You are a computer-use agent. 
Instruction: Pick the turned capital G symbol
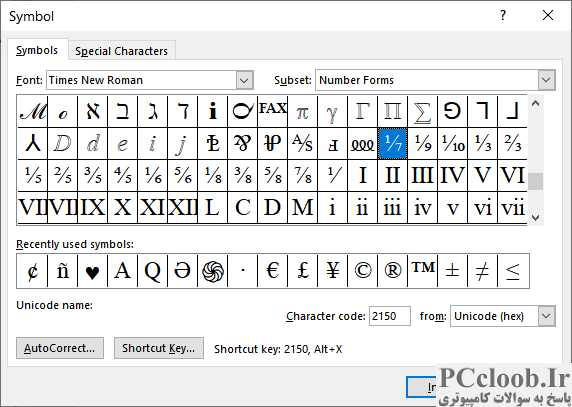click(x=453, y=111)
